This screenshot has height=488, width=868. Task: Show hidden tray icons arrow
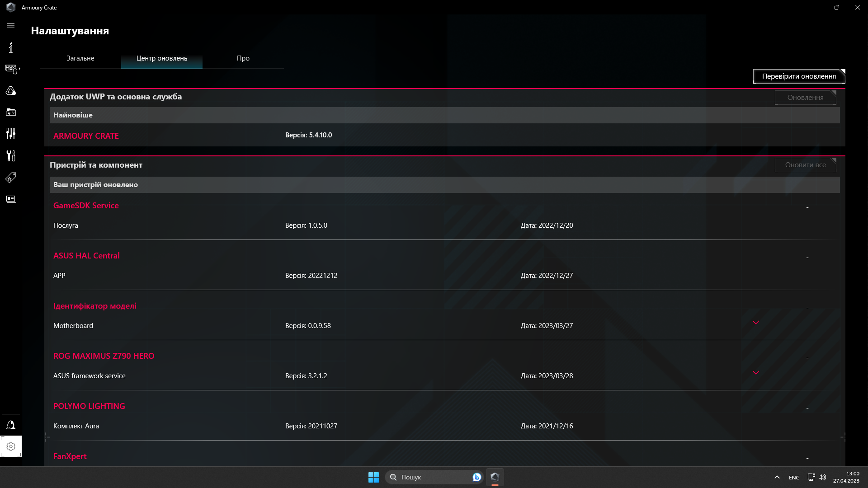[x=777, y=477]
